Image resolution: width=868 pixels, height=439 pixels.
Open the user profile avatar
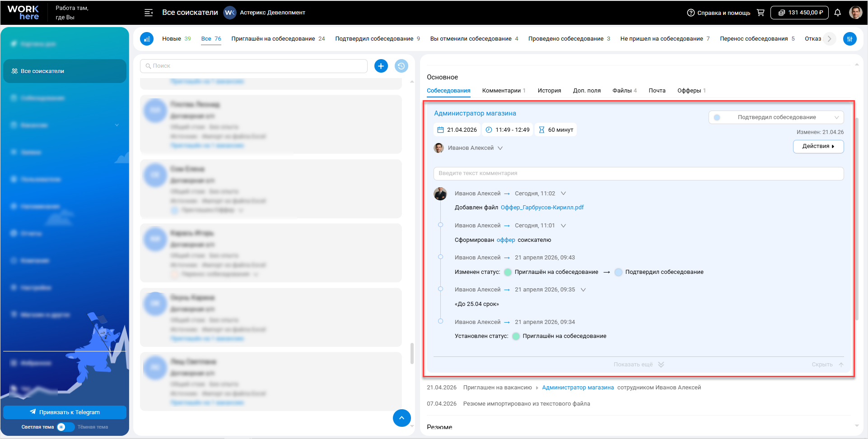(x=856, y=13)
